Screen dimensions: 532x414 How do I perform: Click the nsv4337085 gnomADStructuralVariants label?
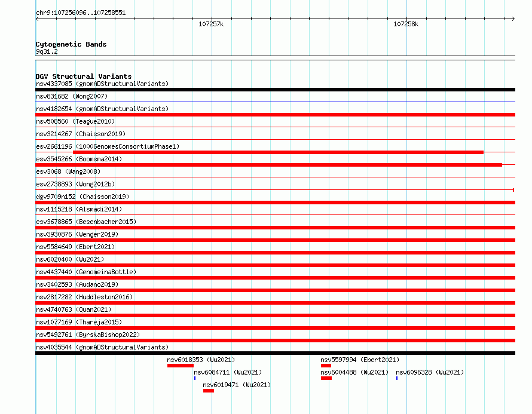tap(102, 84)
